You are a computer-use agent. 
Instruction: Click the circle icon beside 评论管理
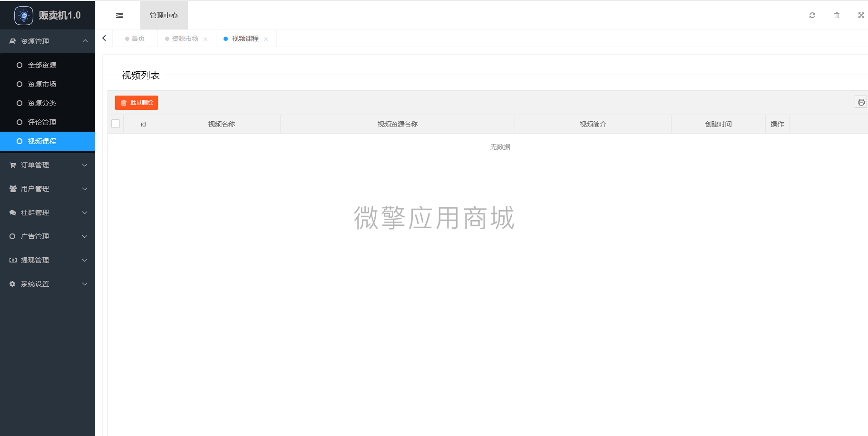[x=20, y=122]
